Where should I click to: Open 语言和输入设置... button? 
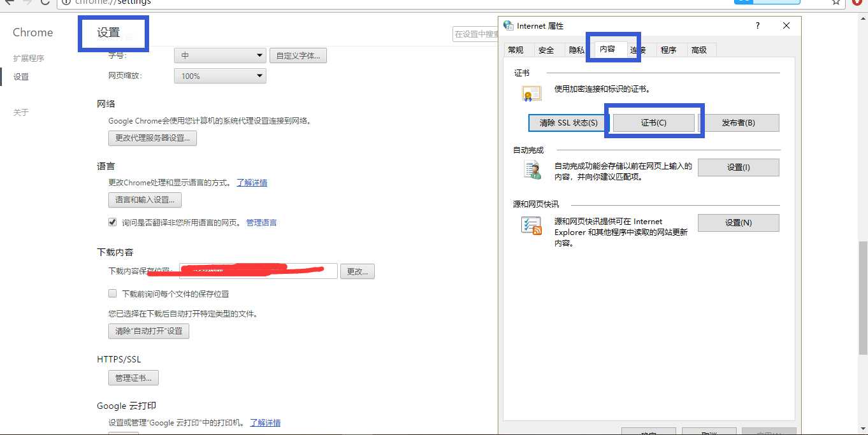point(145,199)
